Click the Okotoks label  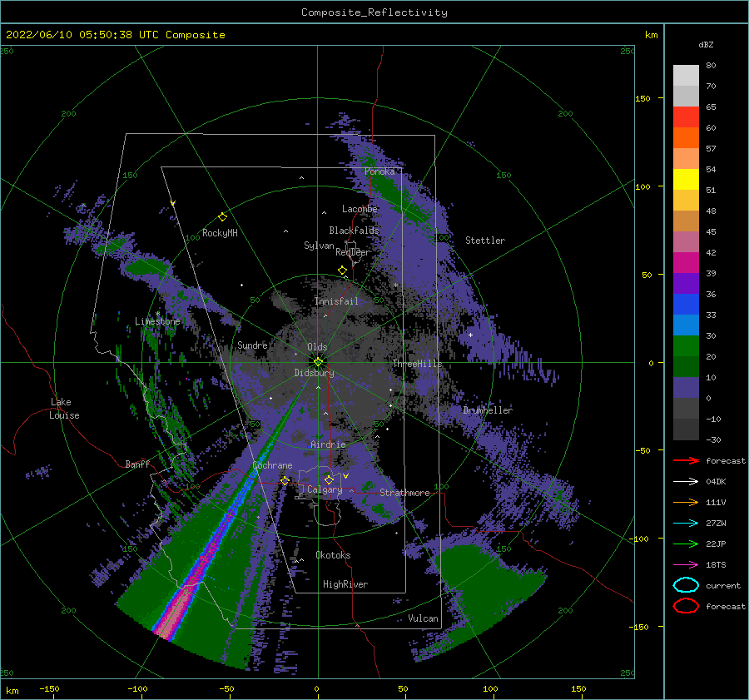pyautogui.click(x=333, y=555)
